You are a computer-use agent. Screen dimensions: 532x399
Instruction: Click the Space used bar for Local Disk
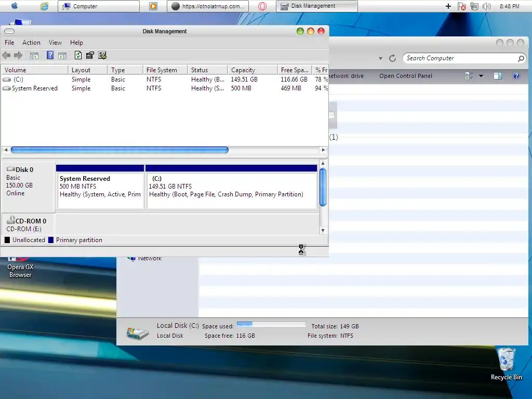(271, 324)
